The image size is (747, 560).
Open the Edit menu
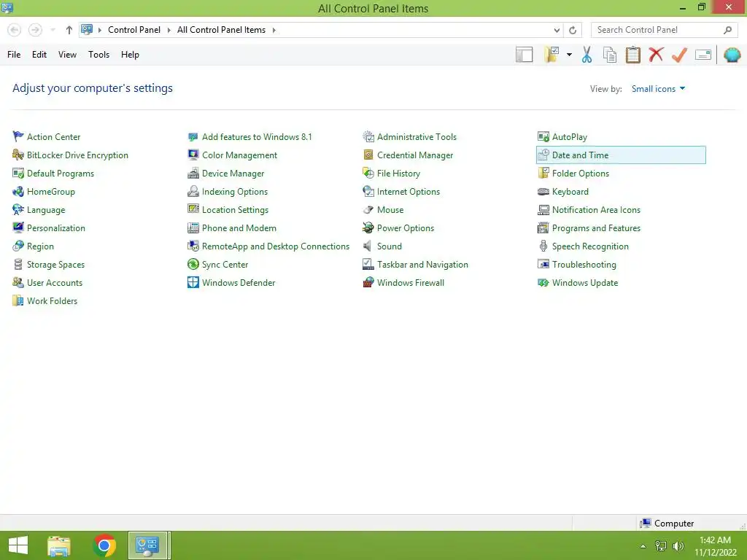coord(39,55)
